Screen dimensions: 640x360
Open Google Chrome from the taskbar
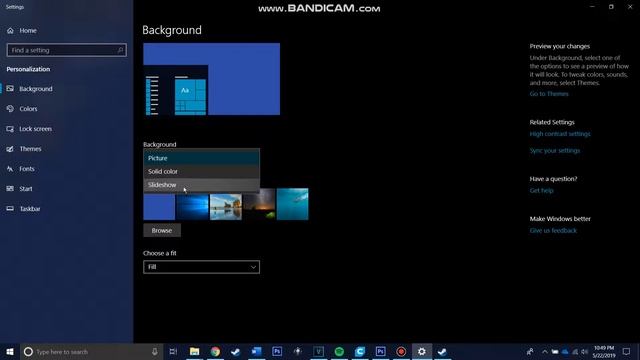(x=215, y=351)
